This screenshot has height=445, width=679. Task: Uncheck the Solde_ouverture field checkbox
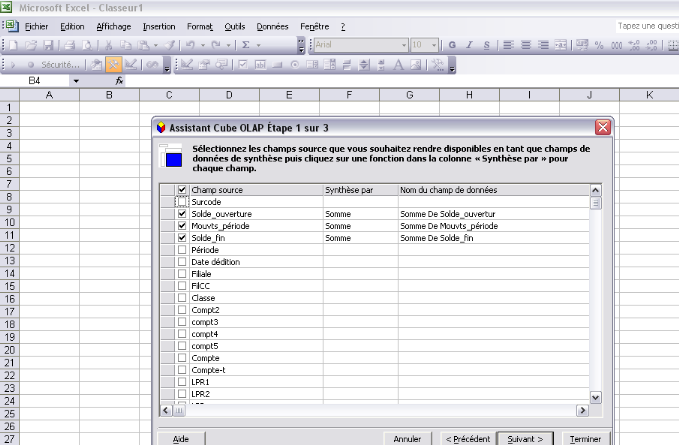[x=181, y=214]
